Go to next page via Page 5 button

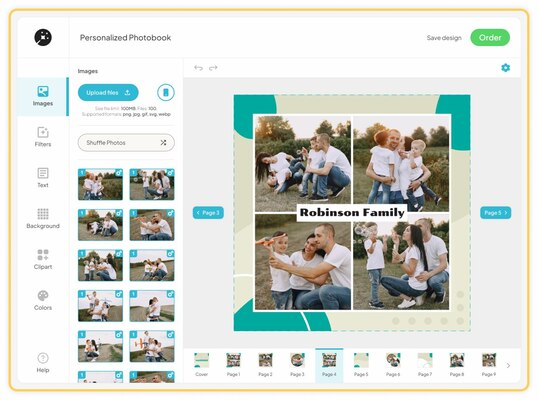(495, 213)
